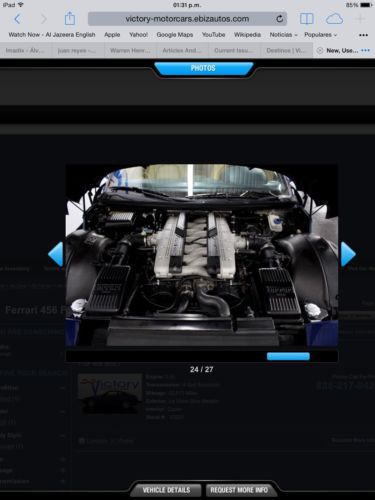Tap the Safari forward arrow
The image size is (375, 500).
pos(43,19)
